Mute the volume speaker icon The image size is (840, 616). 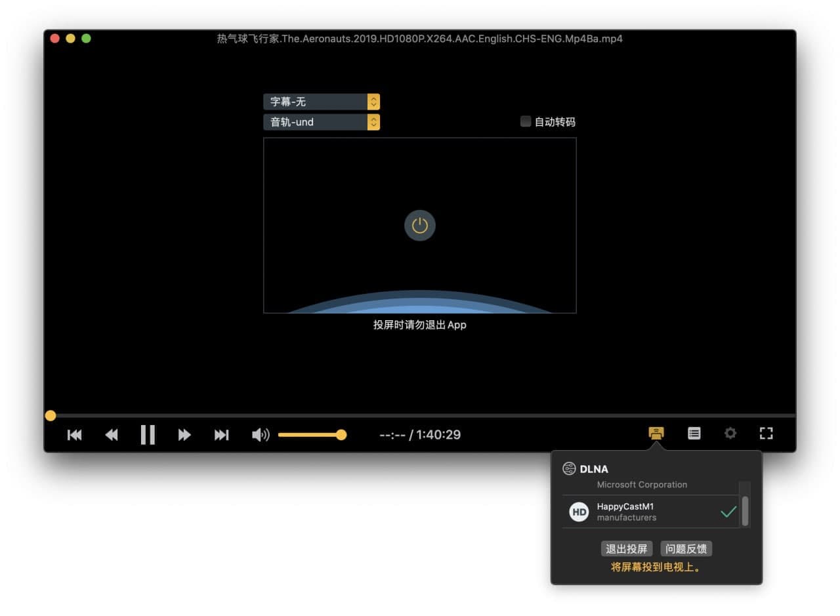[261, 434]
